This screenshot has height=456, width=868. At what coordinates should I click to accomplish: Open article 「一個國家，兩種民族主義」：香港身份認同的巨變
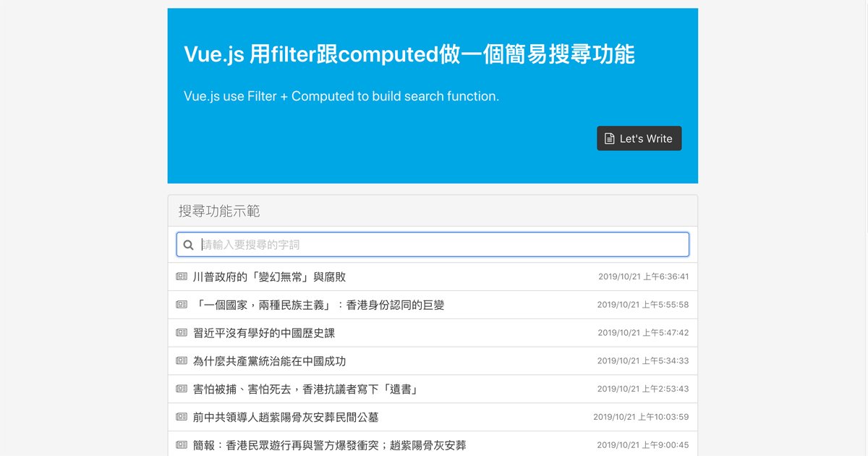pos(319,305)
